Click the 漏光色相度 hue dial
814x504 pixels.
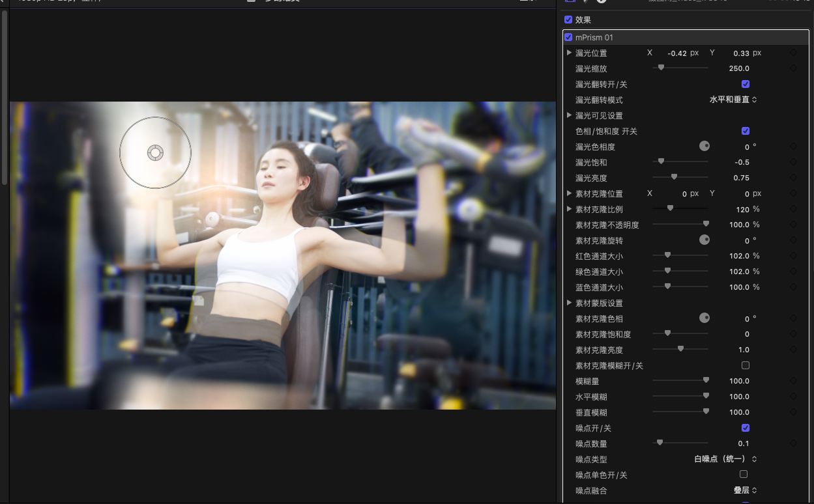705,146
